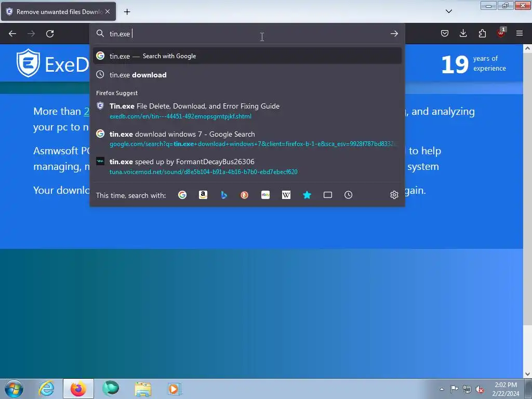Show hidden system tray icons

point(442,389)
